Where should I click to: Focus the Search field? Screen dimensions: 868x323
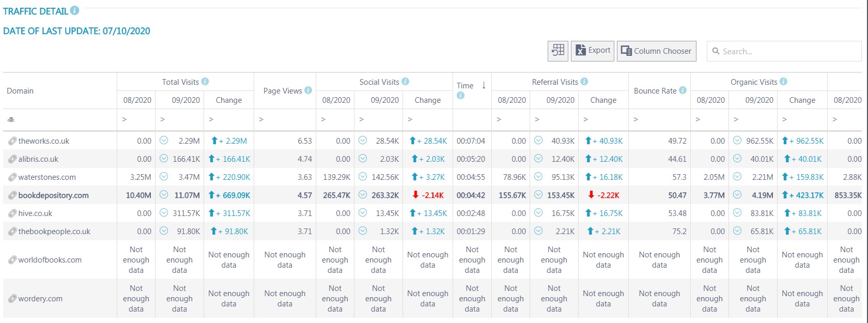[784, 51]
